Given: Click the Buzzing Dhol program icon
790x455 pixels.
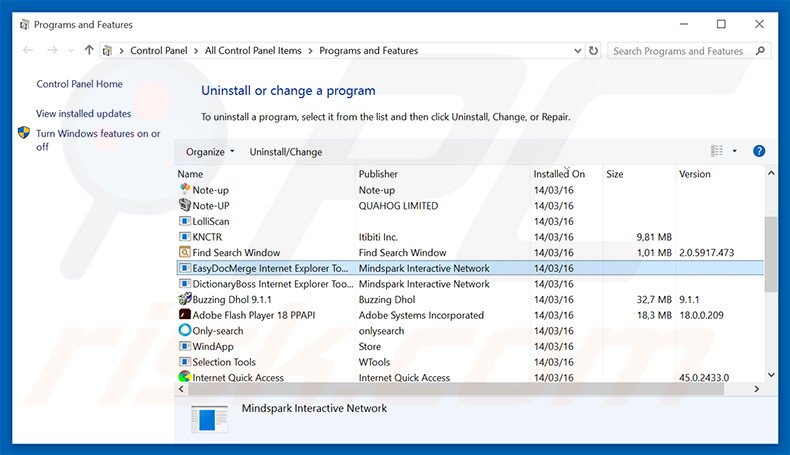Looking at the screenshot, I should coord(185,299).
